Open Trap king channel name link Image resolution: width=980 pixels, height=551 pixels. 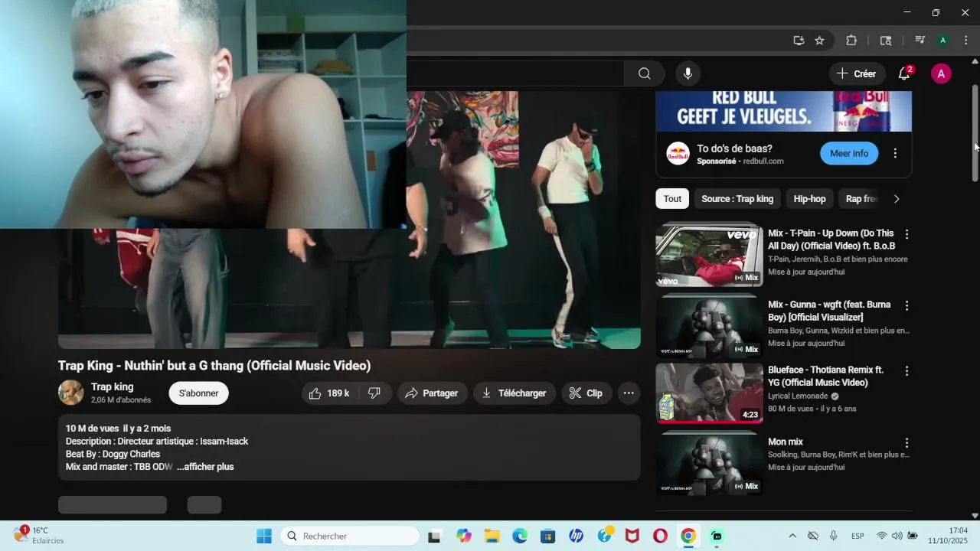pyautogui.click(x=112, y=387)
